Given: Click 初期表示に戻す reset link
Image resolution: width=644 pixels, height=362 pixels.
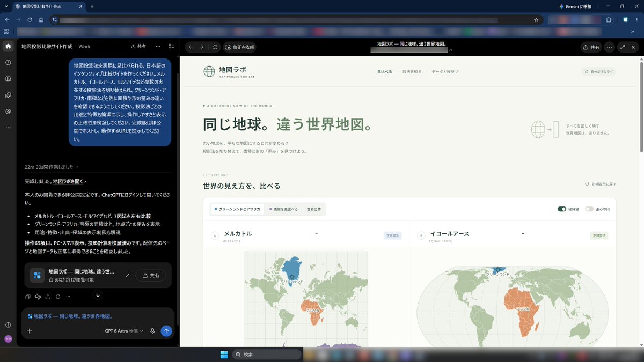Looking at the screenshot, I should pos(601,184).
